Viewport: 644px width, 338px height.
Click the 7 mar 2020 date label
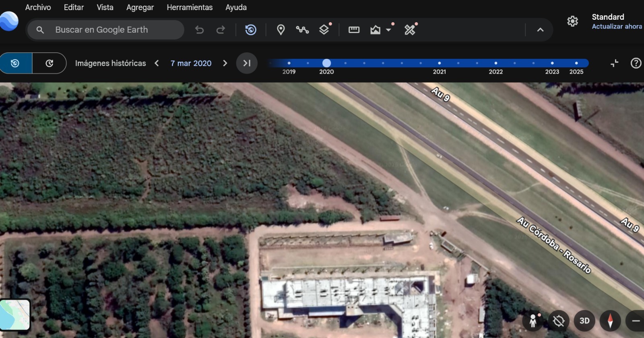pyautogui.click(x=191, y=63)
